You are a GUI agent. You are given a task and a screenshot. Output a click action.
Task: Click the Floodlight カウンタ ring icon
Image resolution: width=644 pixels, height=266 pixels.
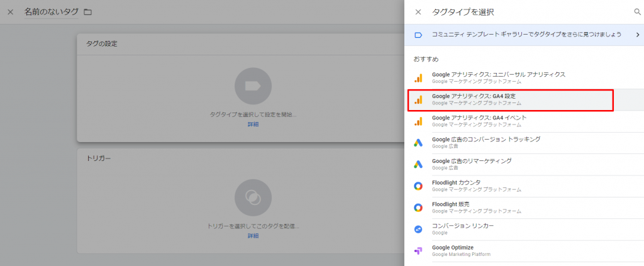coord(418,186)
